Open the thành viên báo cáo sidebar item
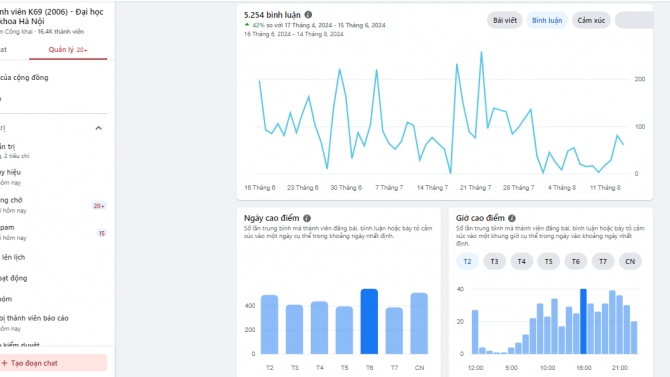Image resolution: width=670 pixels, height=377 pixels. tap(53, 323)
